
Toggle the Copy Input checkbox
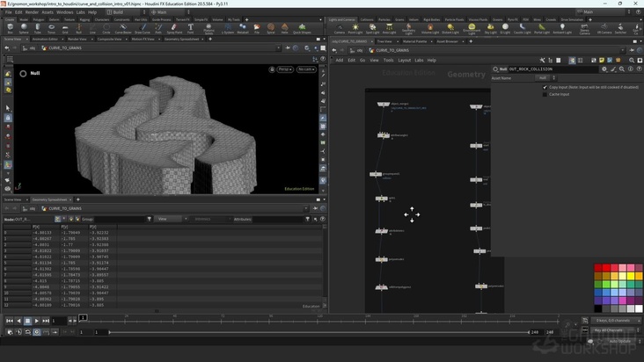(x=545, y=87)
